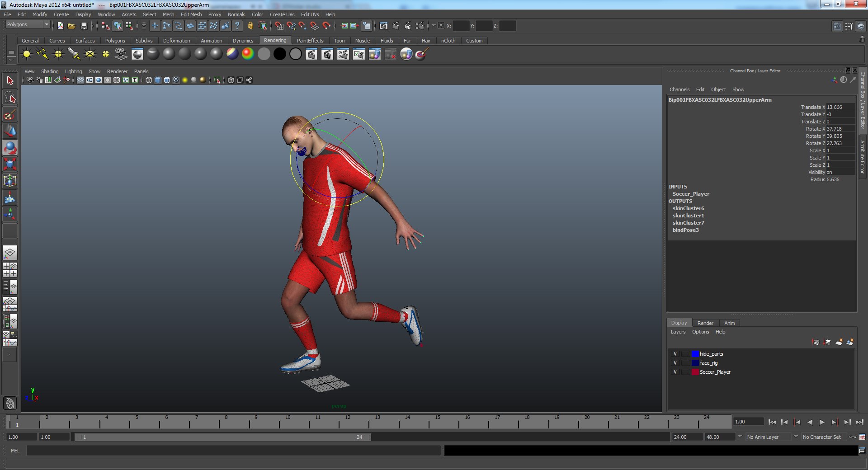Open the scene file folder icon

point(71,26)
